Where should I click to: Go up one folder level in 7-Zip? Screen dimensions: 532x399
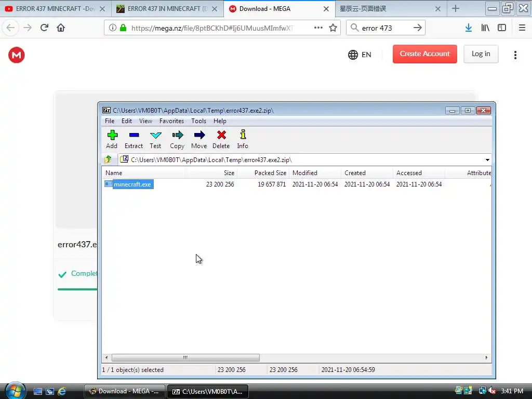point(108,159)
